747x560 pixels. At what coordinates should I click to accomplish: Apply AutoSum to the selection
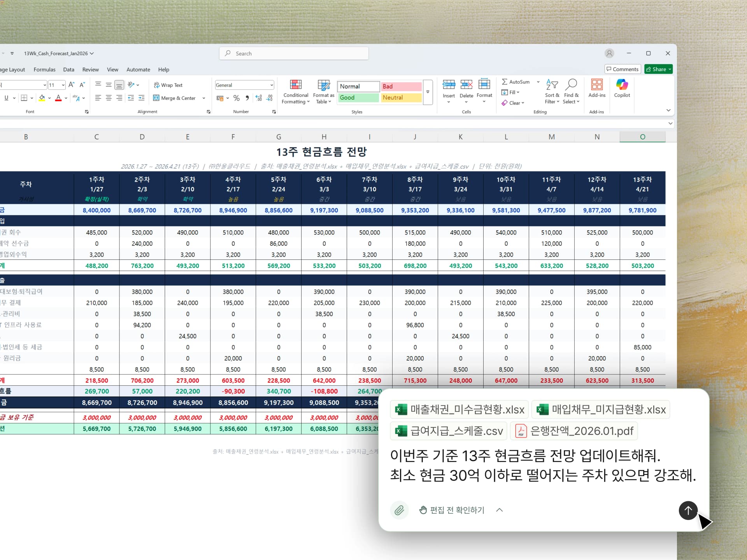coord(517,82)
